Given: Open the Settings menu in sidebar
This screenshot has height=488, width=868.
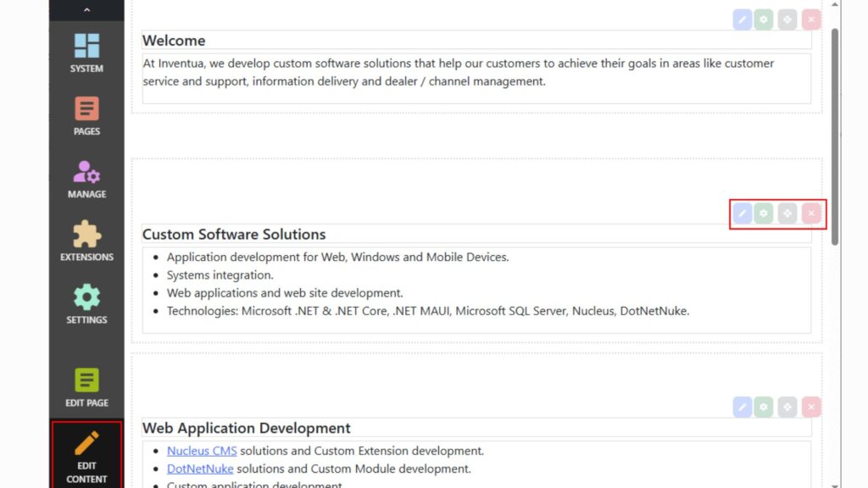Looking at the screenshot, I should pos(86,304).
